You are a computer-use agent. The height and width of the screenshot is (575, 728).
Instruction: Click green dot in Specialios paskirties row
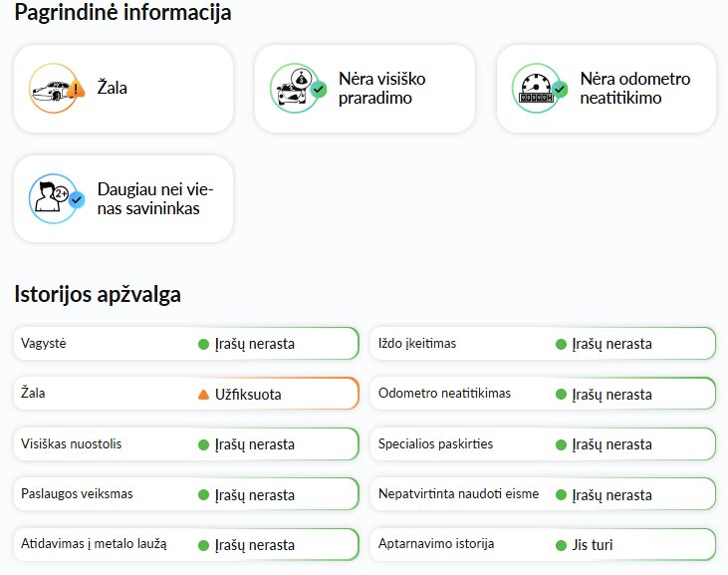pos(561,444)
